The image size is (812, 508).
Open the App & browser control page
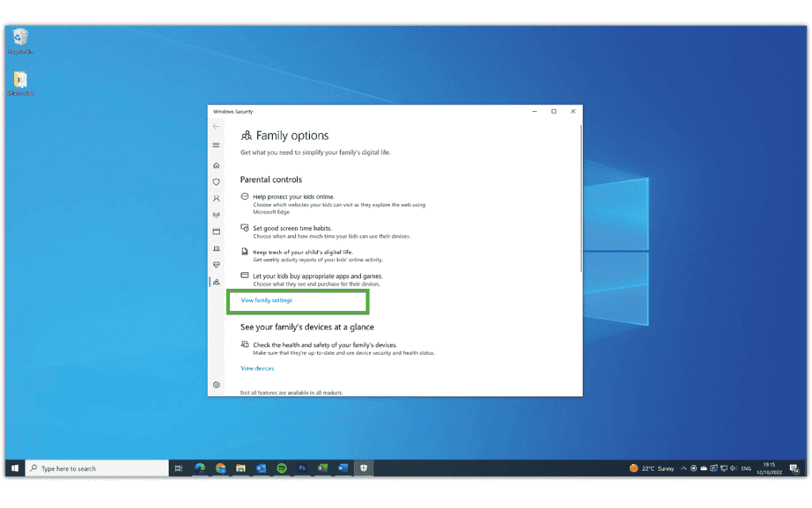[x=216, y=231]
